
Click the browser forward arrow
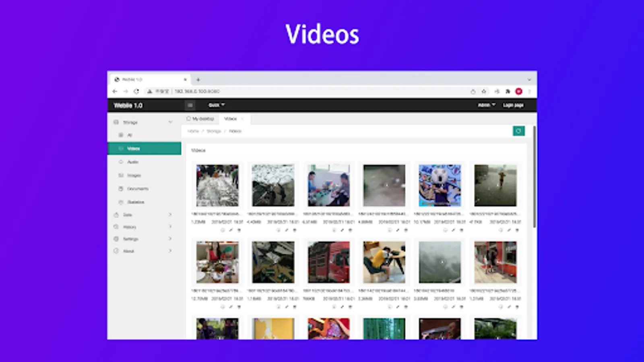pos(125,91)
